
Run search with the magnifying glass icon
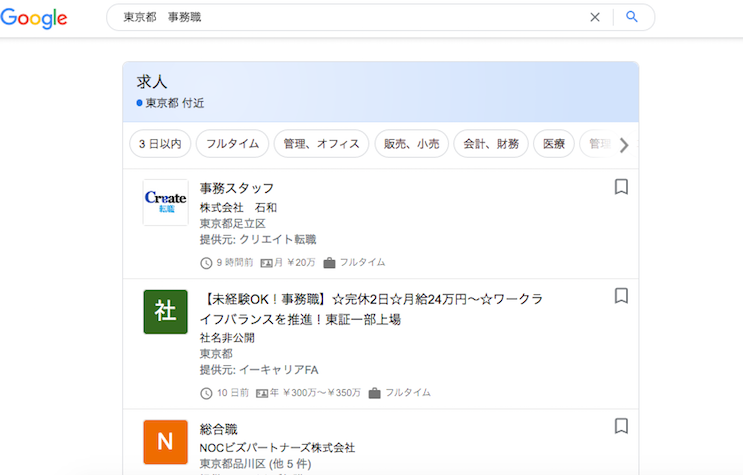click(x=632, y=17)
